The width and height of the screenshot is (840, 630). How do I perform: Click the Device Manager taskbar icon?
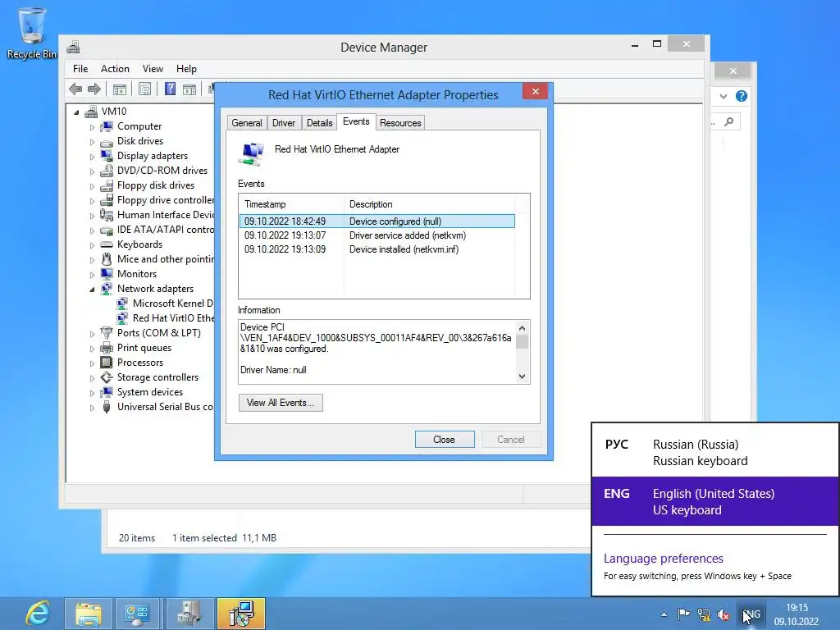(x=189, y=614)
